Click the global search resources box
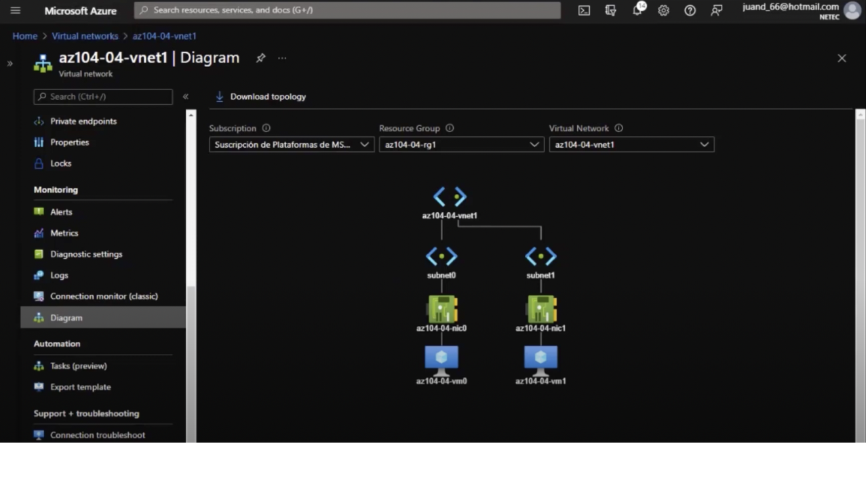This screenshot has height=488, width=868. [x=347, y=10]
